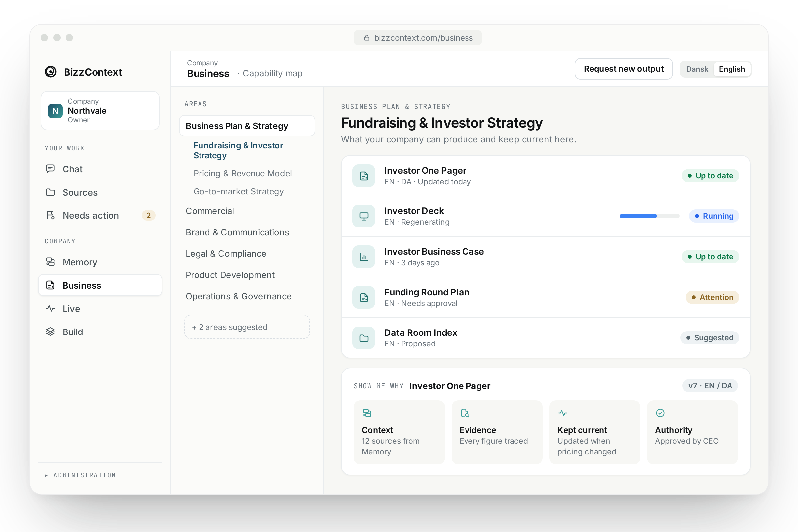The width and height of the screenshot is (798, 532).
Task: Click the Live pulse icon
Action: (50, 309)
